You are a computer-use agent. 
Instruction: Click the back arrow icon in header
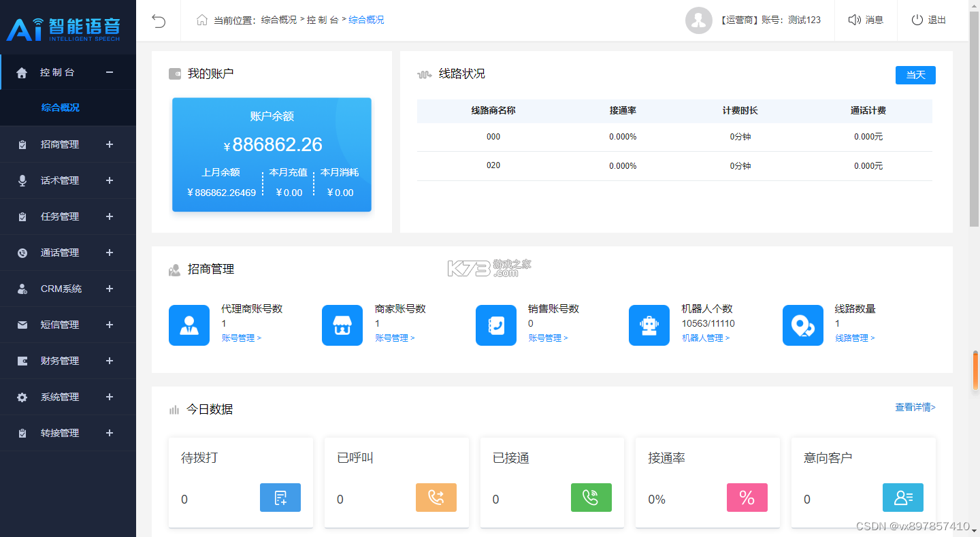[x=159, y=20]
